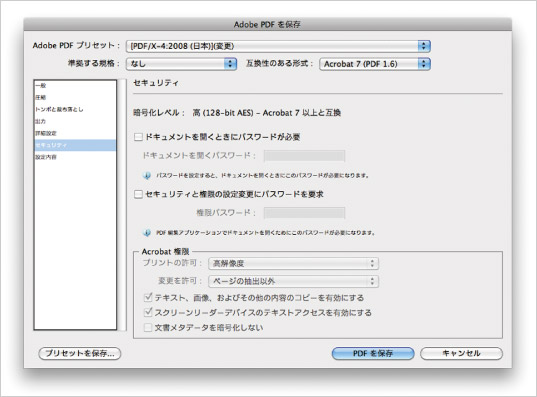The height and width of the screenshot is (397, 537).
Task: Open プリントの許可 dropdown showing 高解像度
Action: (x=294, y=263)
